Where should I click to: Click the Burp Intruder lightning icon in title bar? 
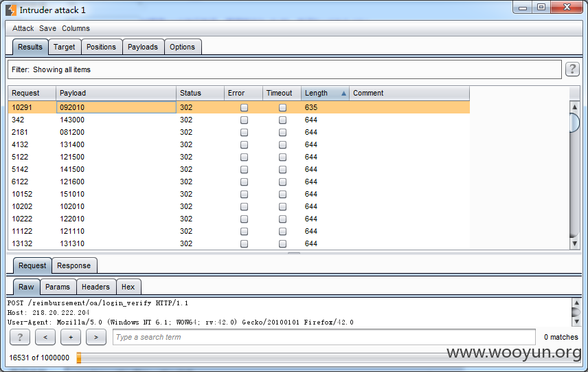point(11,10)
